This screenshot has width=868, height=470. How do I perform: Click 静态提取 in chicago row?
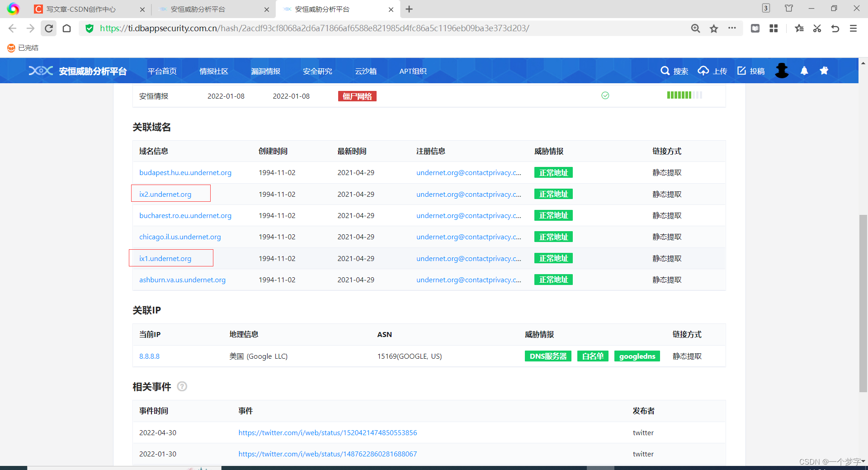pos(667,237)
